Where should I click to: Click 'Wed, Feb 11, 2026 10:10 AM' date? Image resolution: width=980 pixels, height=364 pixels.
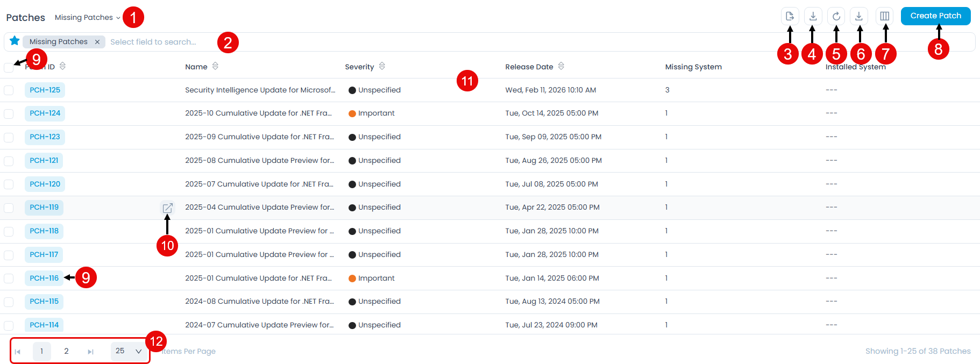[x=550, y=90]
